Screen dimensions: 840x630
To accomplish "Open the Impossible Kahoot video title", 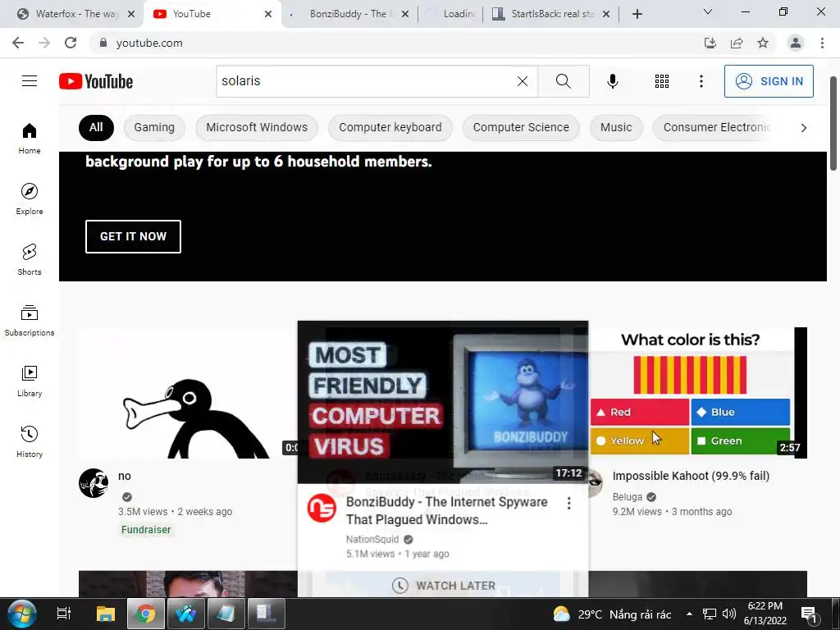I will pos(691,476).
